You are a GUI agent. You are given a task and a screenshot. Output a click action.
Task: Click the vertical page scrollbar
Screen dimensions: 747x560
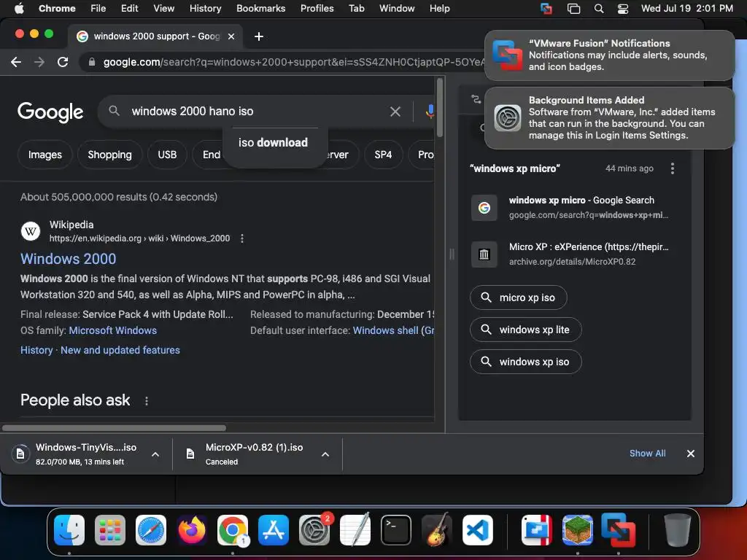tap(439, 108)
